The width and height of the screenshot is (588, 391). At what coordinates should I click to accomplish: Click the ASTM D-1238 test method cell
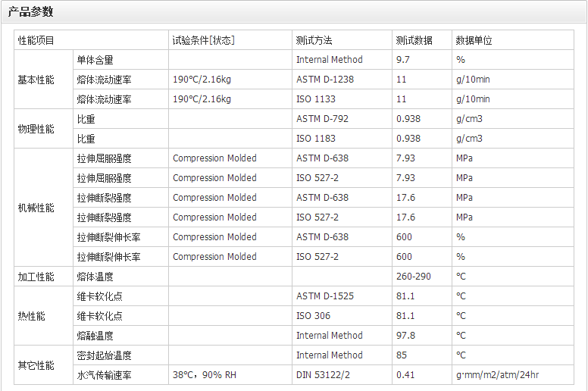[x=325, y=80]
